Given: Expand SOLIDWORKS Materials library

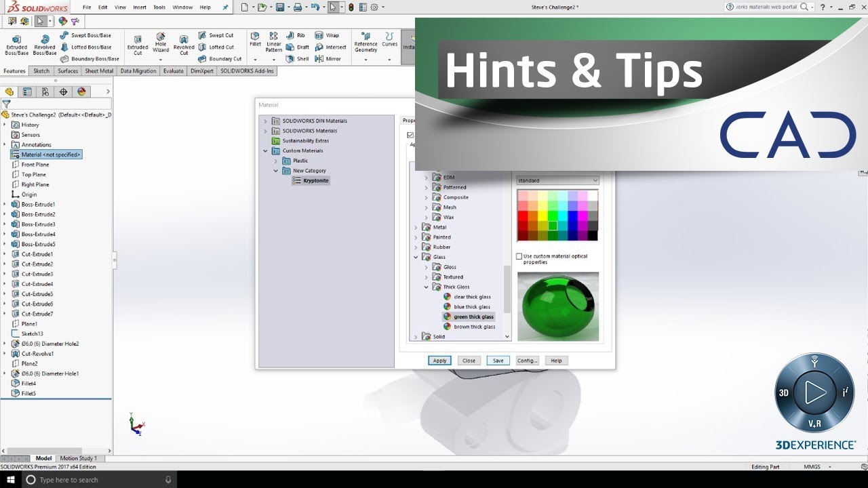Looking at the screenshot, I should click(x=266, y=131).
